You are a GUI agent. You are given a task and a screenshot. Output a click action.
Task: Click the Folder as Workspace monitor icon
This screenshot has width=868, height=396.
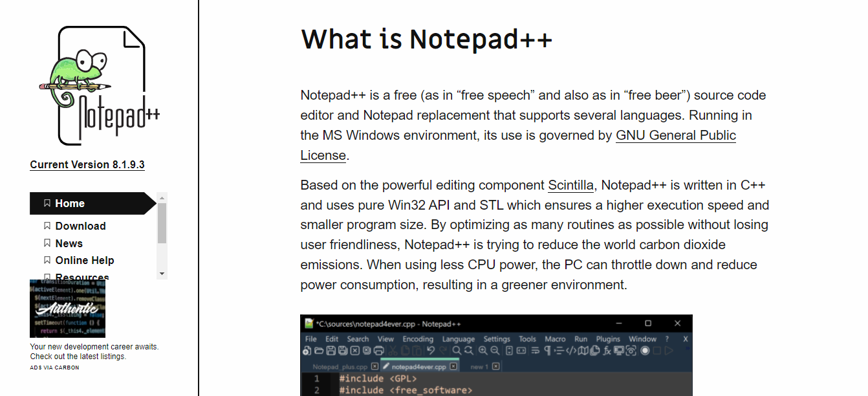point(619,351)
